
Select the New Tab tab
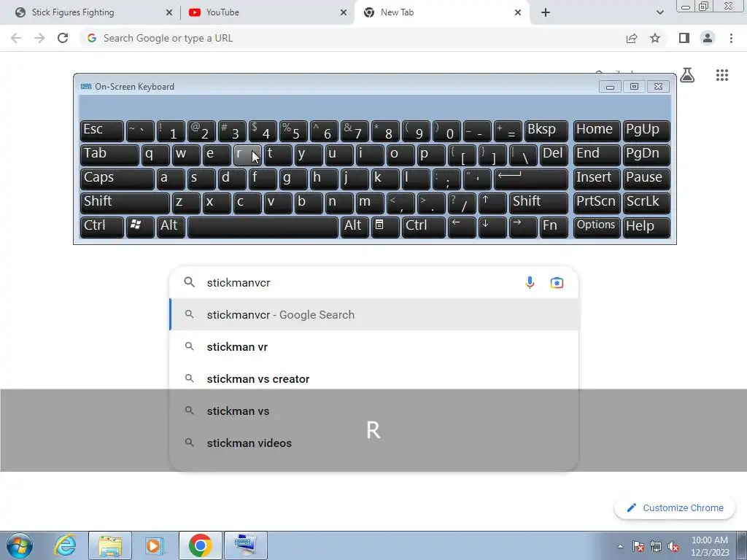pyautogui.click(x=442, y=12)
